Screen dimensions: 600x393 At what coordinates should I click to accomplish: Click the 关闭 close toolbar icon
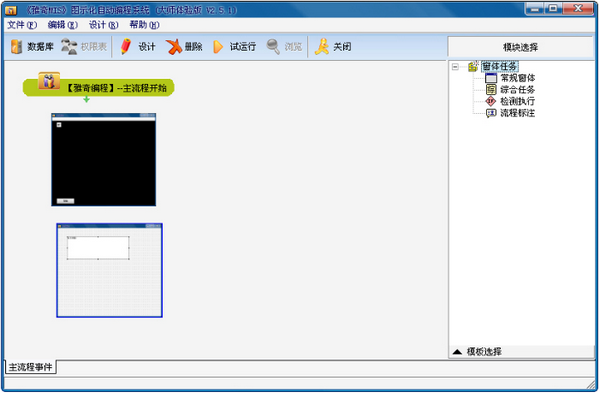322,46
